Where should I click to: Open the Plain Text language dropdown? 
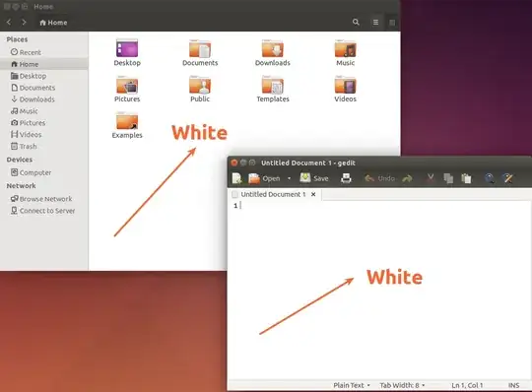point(352,385)
